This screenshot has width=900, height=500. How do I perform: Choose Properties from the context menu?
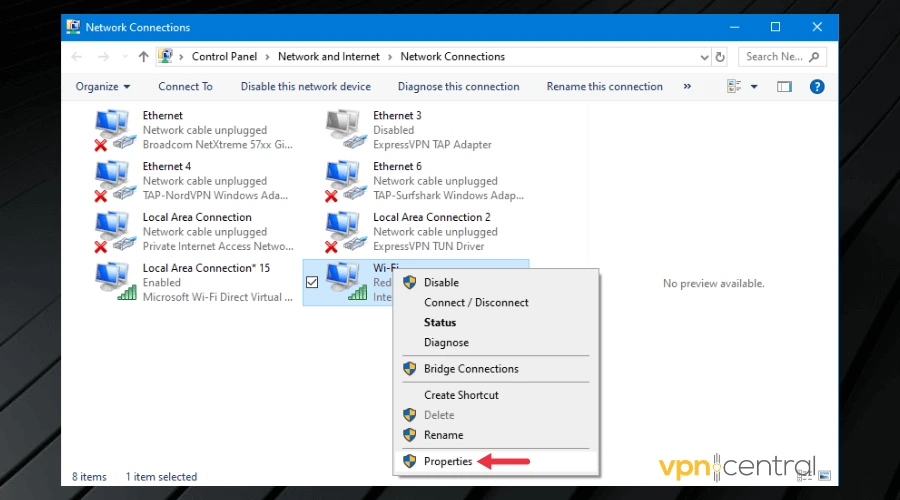[x=447, y=462]
